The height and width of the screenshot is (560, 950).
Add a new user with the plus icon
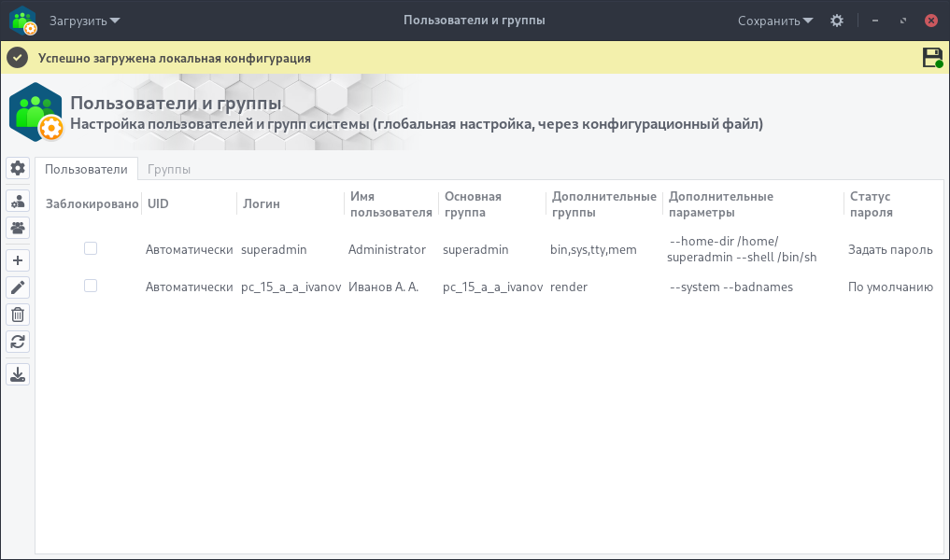pos(17,259)
